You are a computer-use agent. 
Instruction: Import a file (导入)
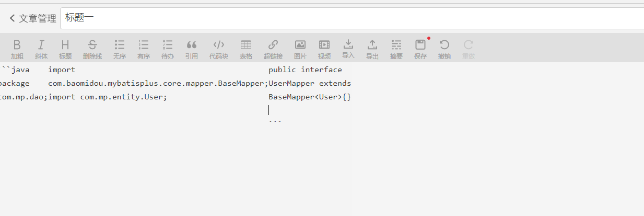(x=348, y=50)
